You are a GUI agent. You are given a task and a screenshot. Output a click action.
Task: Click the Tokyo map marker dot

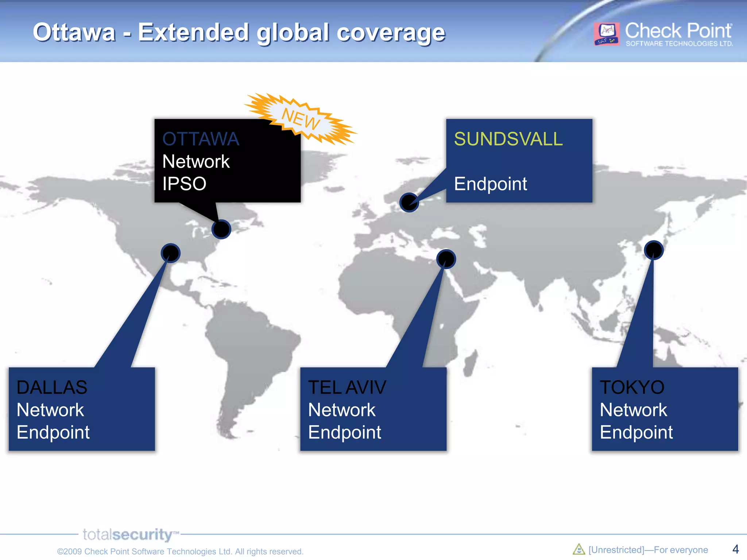654,250
